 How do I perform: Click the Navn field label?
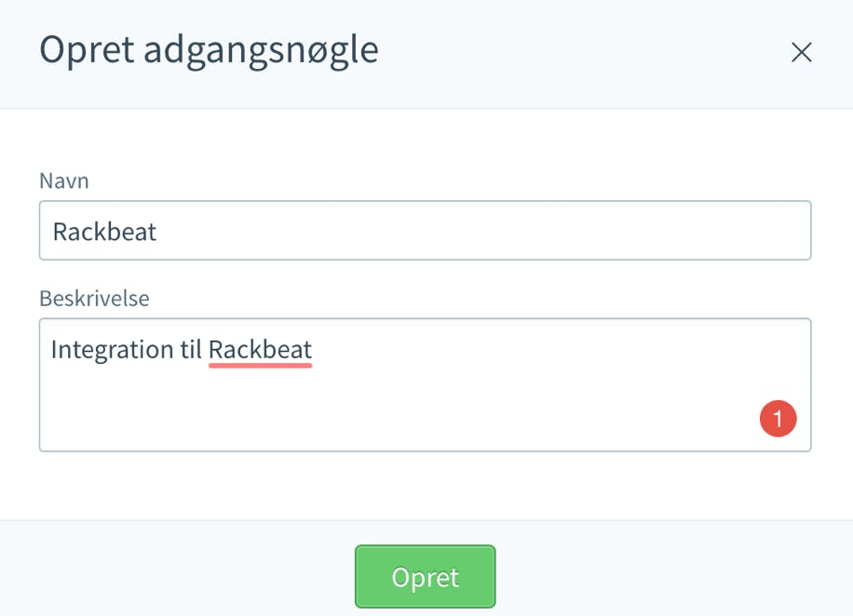coord(64,181)
